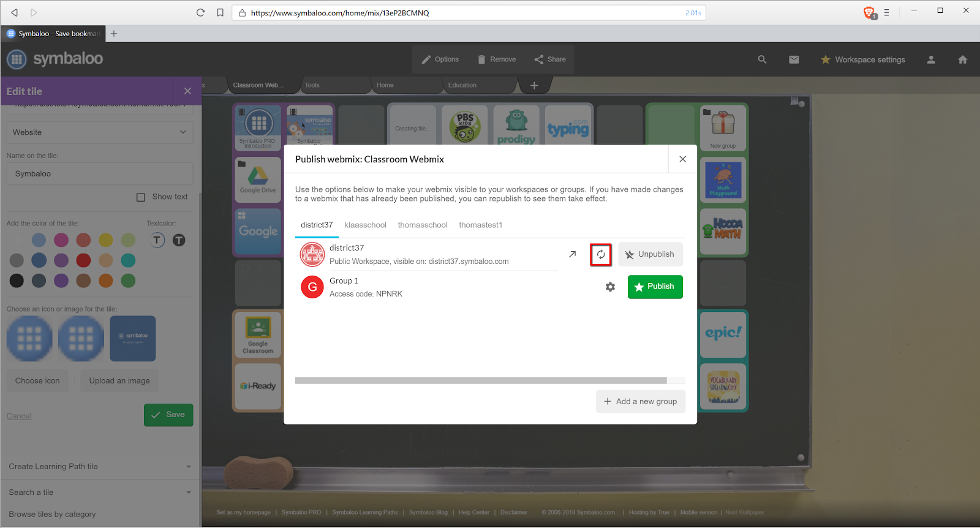Choose the bright red tile color

pos(83,260)
